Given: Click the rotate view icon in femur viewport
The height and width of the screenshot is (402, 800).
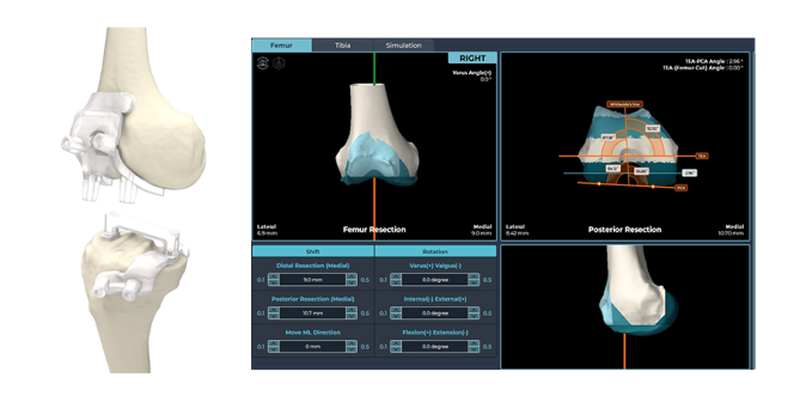Looking at the screenshot, I should point(262,62).
